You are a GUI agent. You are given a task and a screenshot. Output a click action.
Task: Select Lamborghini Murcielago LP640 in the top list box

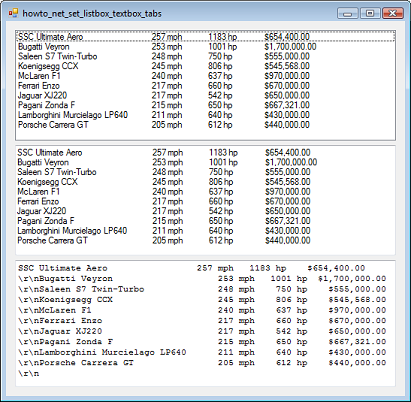[205, 115]
